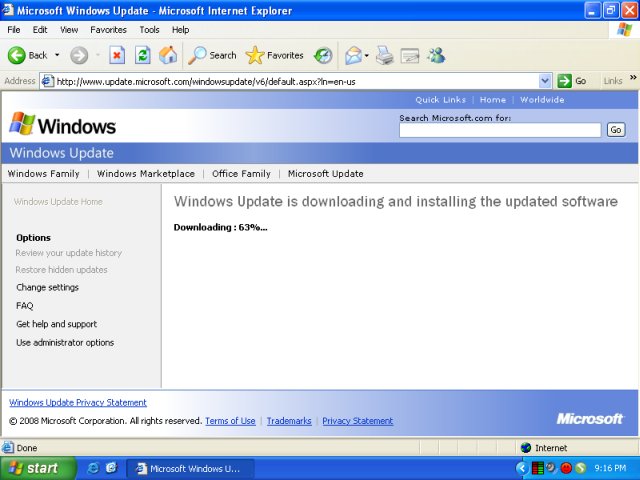Screen dimensions: 640x480
Task: Open the FAQ link
Action: tap(24, 306)
